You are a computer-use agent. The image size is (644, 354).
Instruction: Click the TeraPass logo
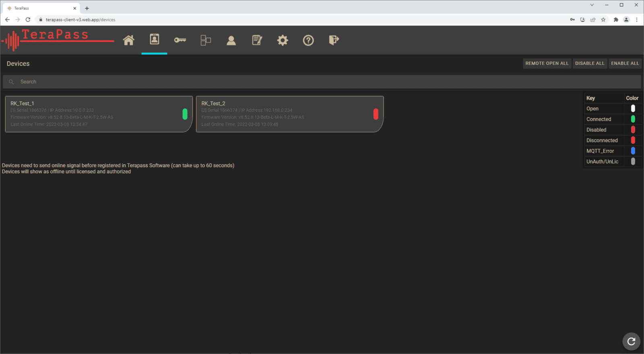point(58,39)
